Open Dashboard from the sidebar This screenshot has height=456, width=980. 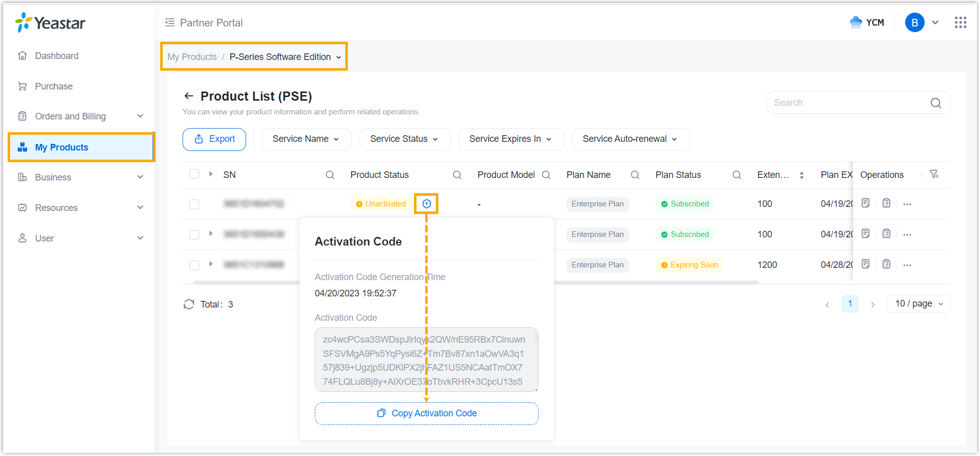pos(56,56)
